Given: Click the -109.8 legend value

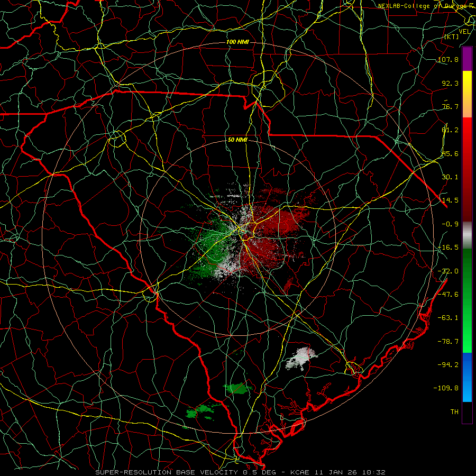Looking at the screenshot, I should click(x=446, y=388).
